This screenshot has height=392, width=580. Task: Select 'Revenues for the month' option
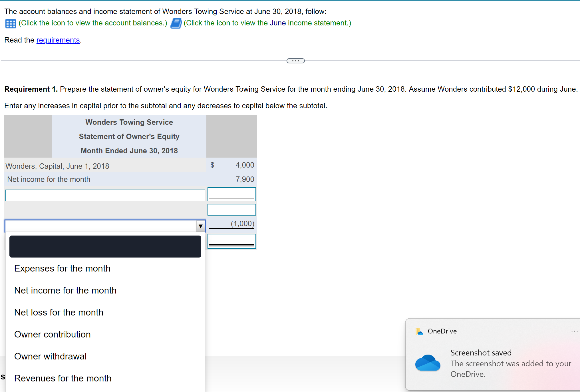63,378
